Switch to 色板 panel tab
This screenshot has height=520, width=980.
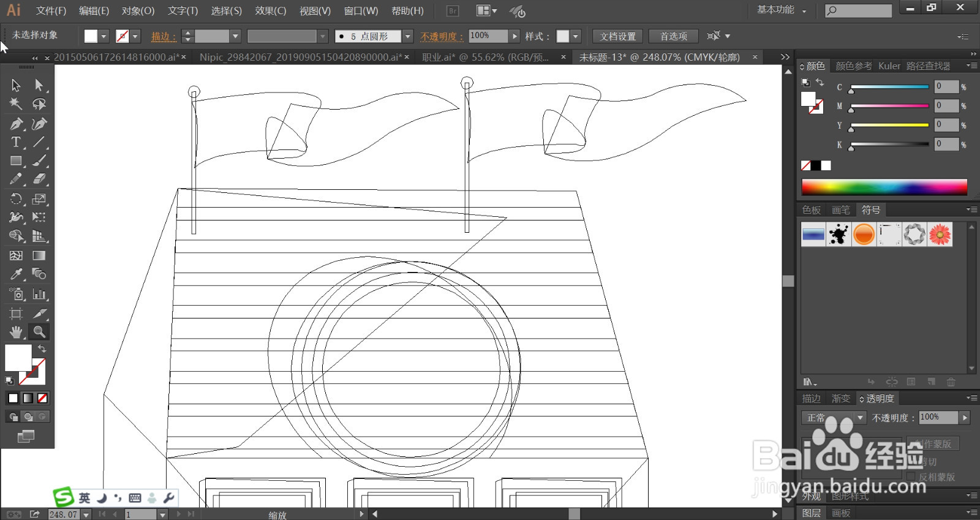click(x=812, y=210)
